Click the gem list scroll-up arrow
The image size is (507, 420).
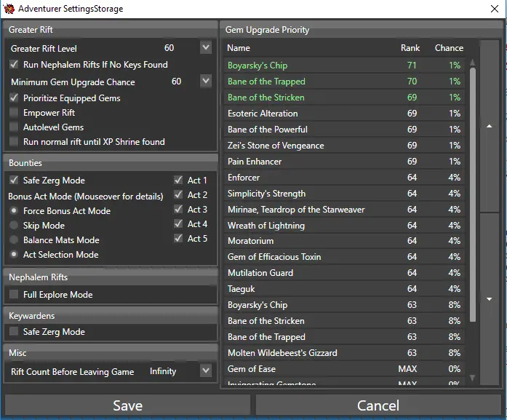tap(472, 62)
